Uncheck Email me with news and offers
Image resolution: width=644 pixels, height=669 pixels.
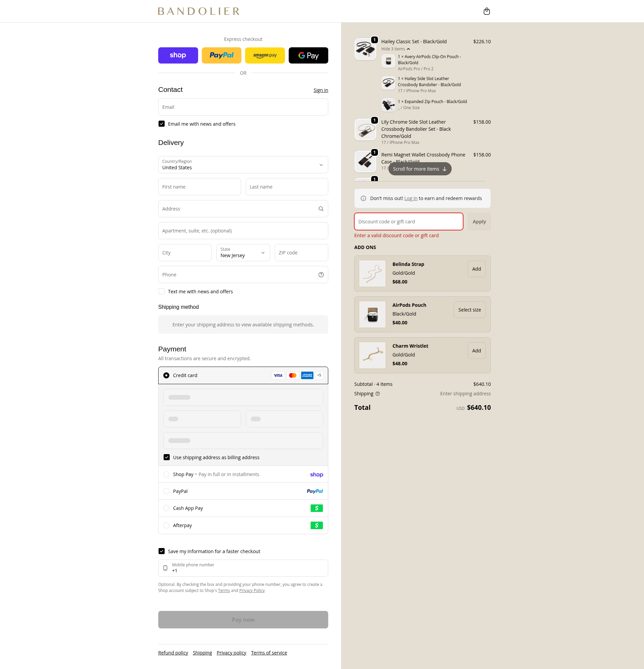[x=162, y=124]
